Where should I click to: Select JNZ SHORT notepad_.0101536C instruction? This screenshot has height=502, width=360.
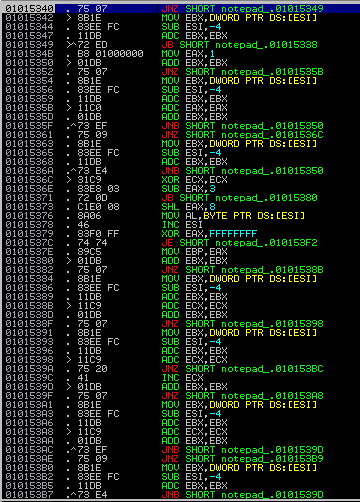pos(242,134)
